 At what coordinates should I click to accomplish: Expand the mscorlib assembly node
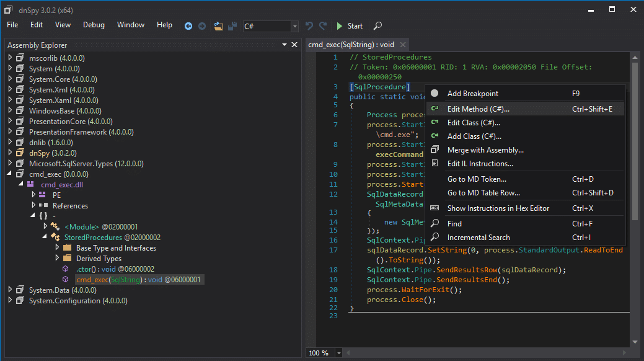tap(11, 58)
